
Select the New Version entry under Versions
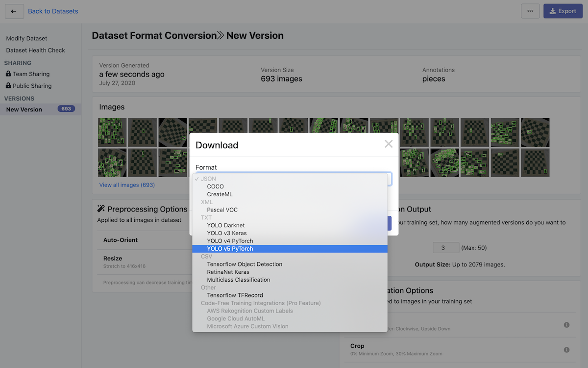tap(24, 109)
